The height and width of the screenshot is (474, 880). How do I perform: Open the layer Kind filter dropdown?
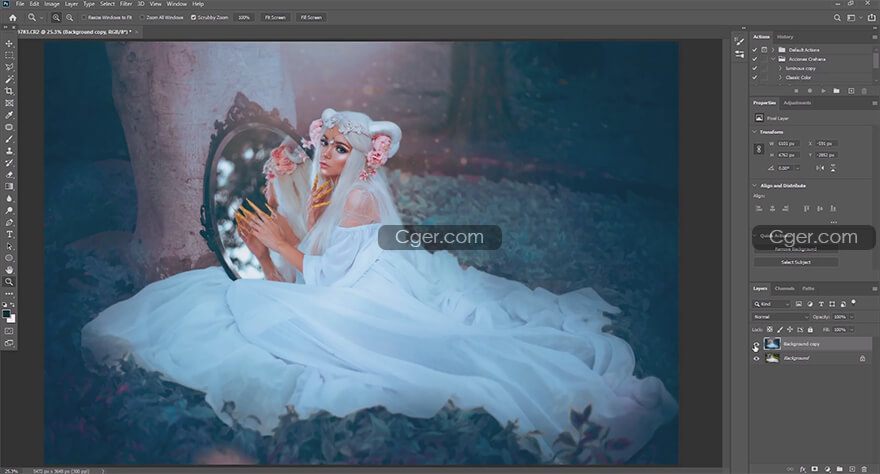(772, 304)
